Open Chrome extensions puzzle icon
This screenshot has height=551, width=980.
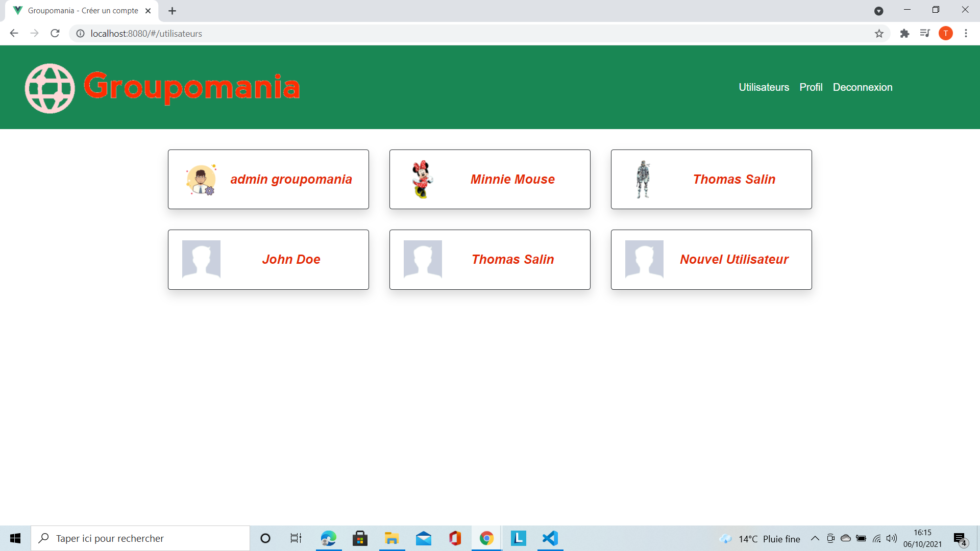[x=905, y=33]
